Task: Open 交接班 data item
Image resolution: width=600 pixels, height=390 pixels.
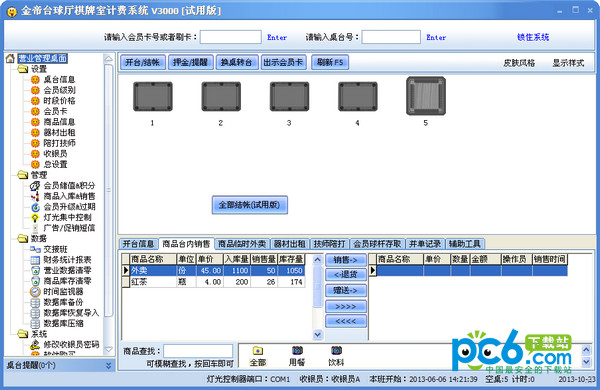Action: click(55, 249)
